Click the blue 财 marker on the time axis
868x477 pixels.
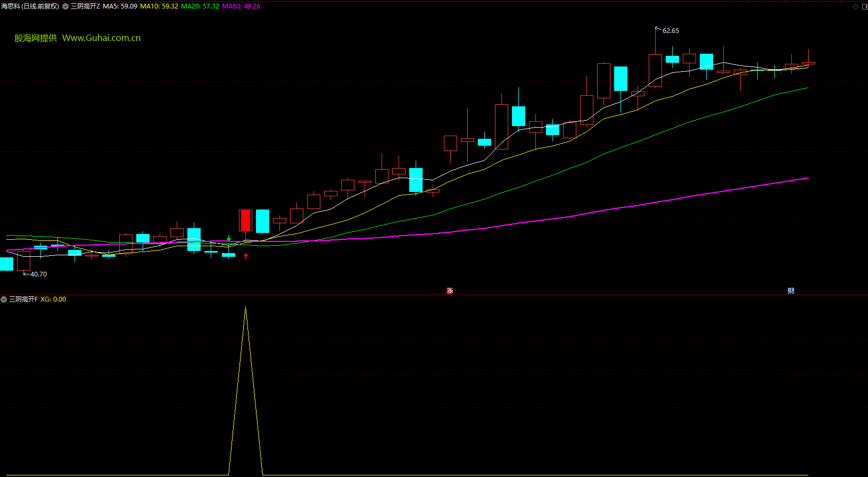(791, 290)
